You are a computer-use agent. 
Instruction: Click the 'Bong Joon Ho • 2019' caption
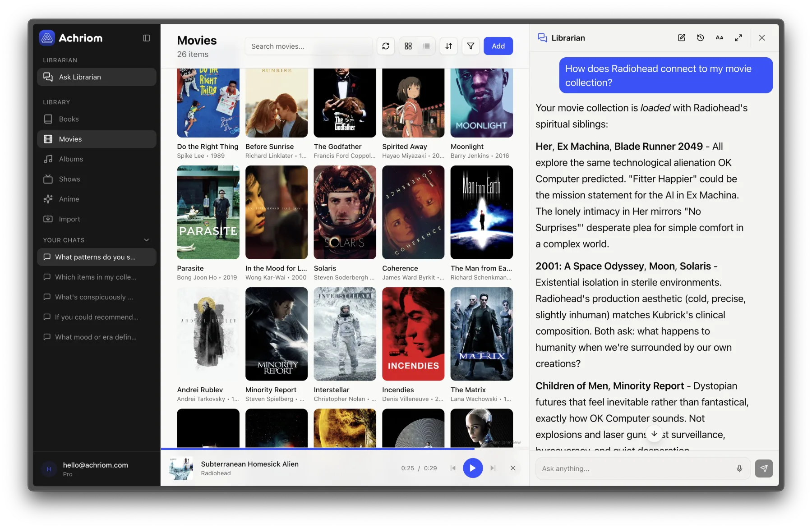tap(207, 277)
